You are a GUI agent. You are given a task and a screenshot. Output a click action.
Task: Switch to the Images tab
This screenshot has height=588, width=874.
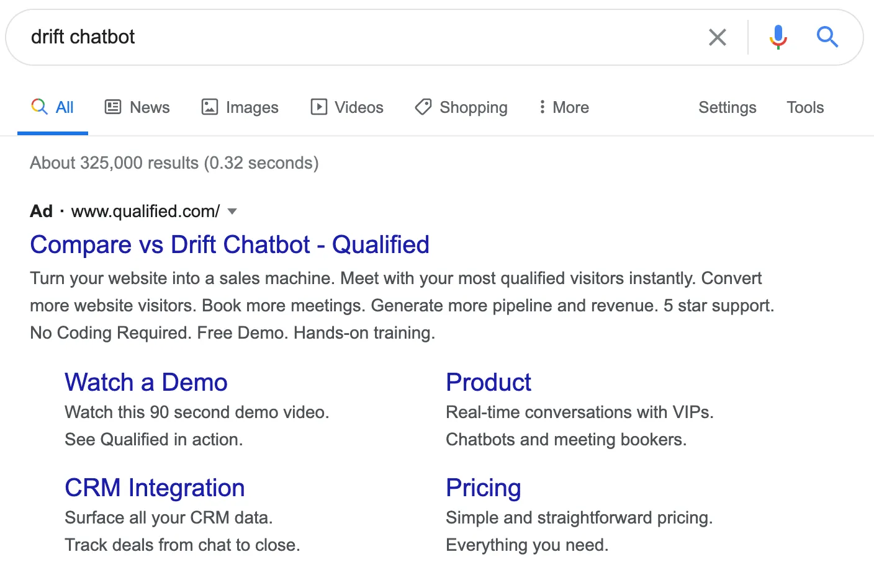(251, 107)
